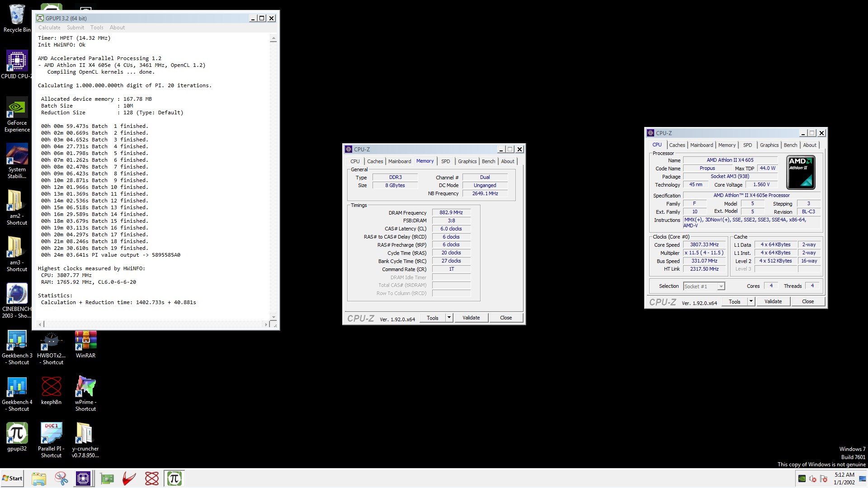Open the Action Center flag tray icon

(x=823, y=479)
